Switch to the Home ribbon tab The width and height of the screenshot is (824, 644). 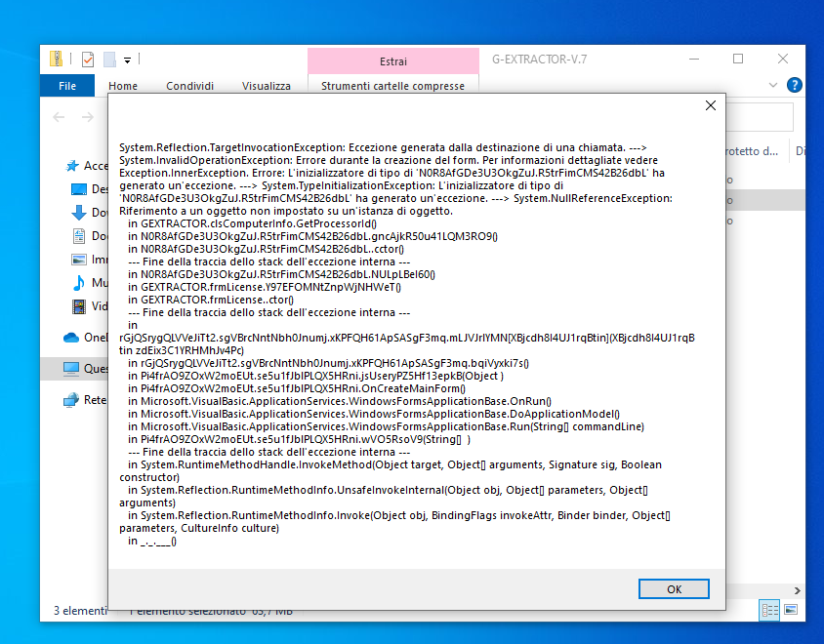point(123,86)
